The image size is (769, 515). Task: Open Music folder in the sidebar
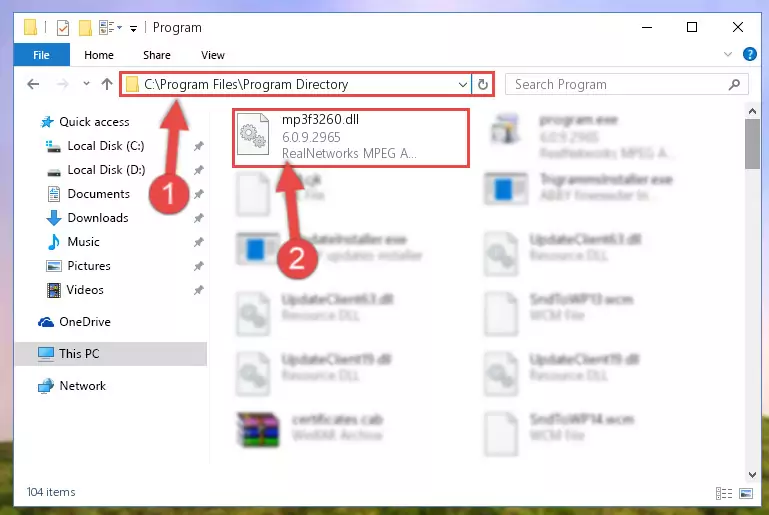(x=73, y=242)
